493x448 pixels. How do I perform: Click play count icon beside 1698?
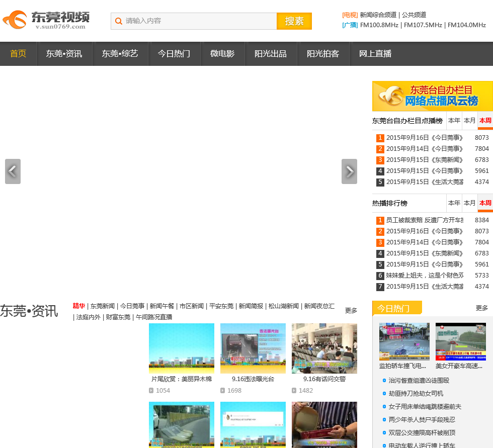pyautogui.click(x=222, y=391)
